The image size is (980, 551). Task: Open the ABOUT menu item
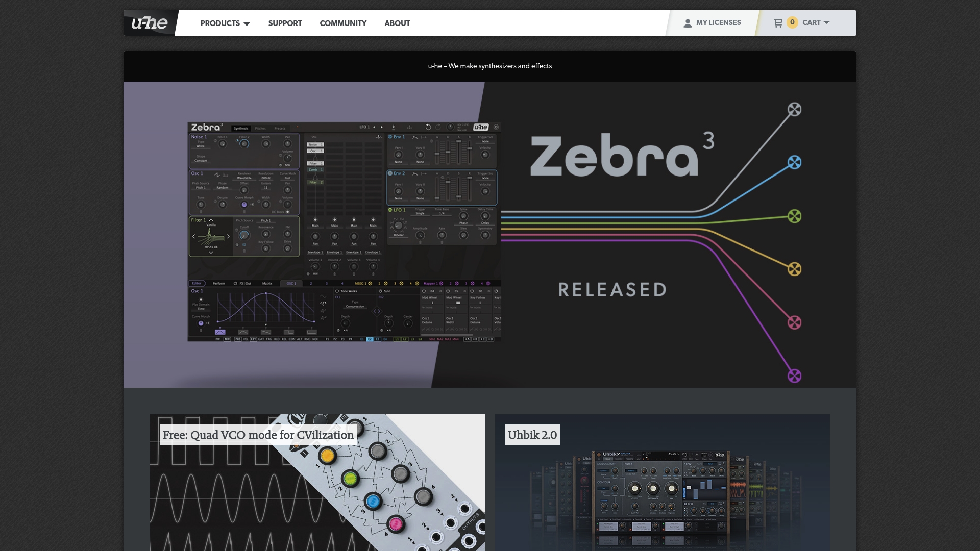click(x=397, y=23)
